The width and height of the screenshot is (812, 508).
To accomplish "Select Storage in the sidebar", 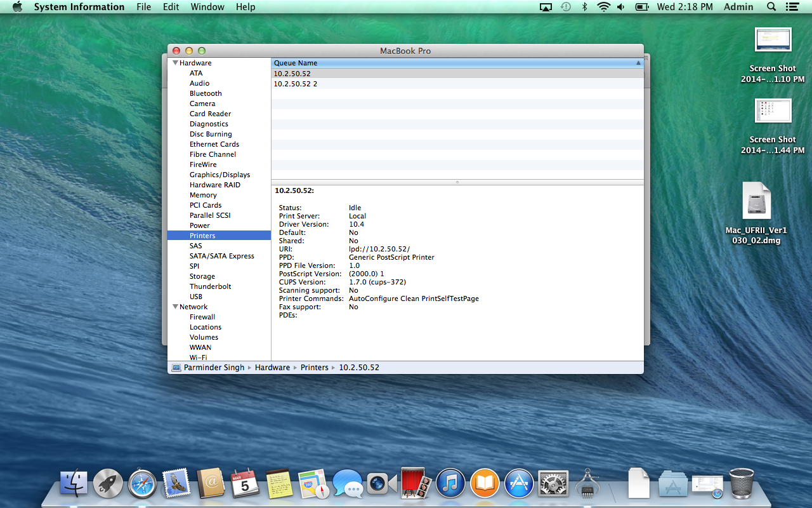I will tap(202, 276).
